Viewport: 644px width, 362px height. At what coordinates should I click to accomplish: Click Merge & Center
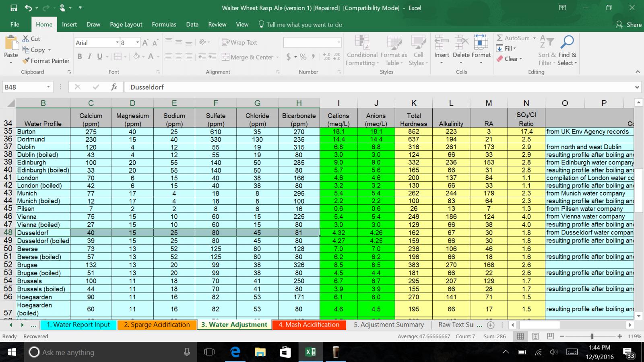point(248,57)
